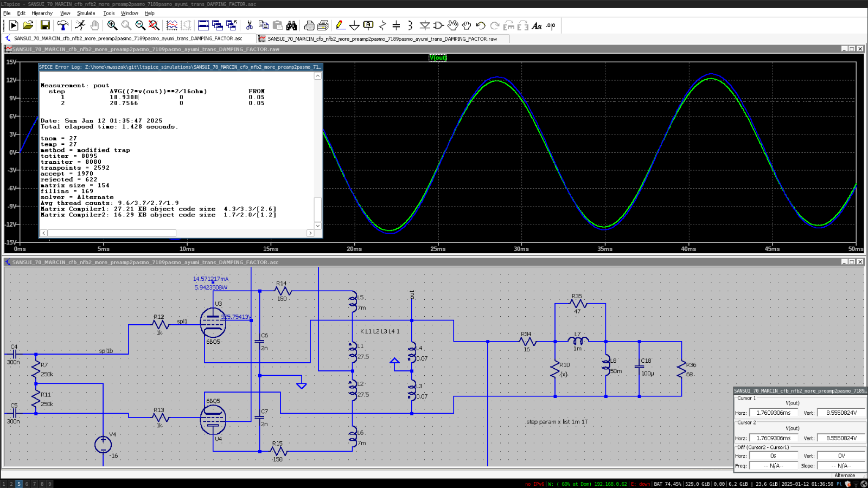Open the File menu
Viewport: 868px width, 488px height.
click(x=7, y=13)
